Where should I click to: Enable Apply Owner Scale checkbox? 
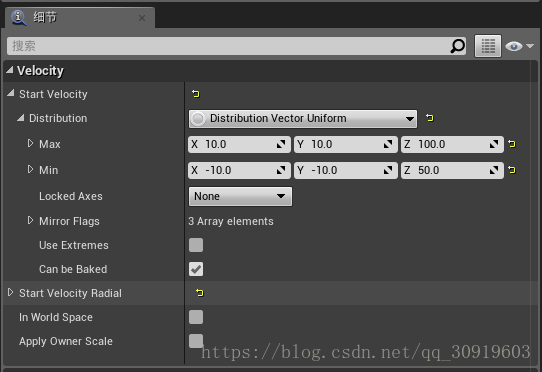196,341
